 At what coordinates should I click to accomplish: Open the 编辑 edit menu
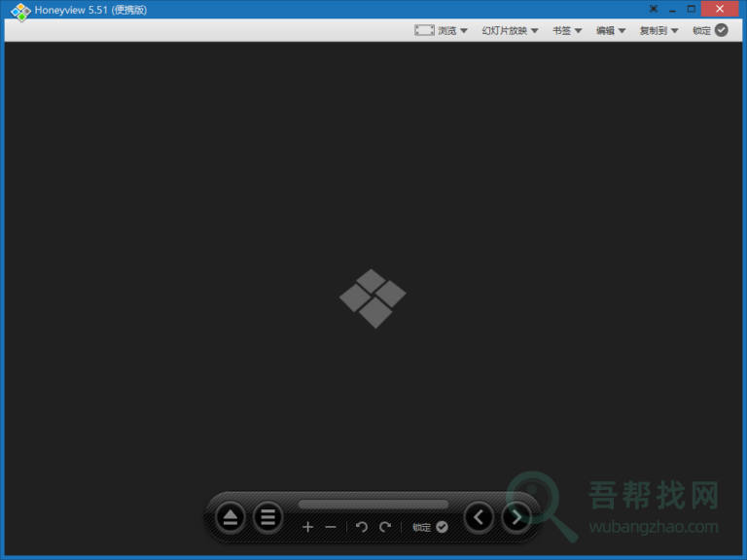pos(610,30)
